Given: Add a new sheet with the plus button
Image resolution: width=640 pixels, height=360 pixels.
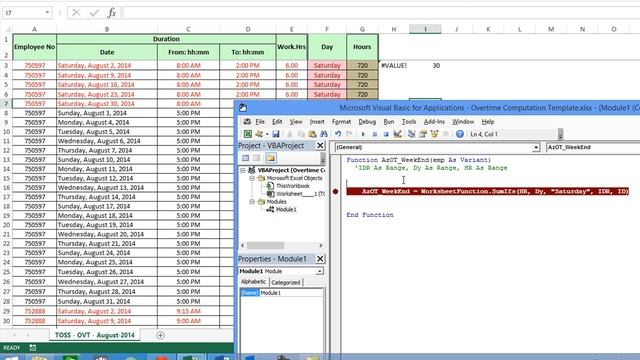Looking at the screenshot, I should (x=160, y=335).
